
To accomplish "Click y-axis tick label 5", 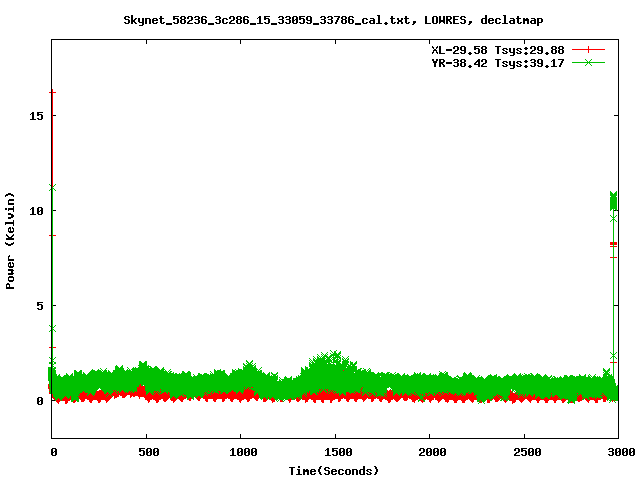I will click(x=40, y=306).
